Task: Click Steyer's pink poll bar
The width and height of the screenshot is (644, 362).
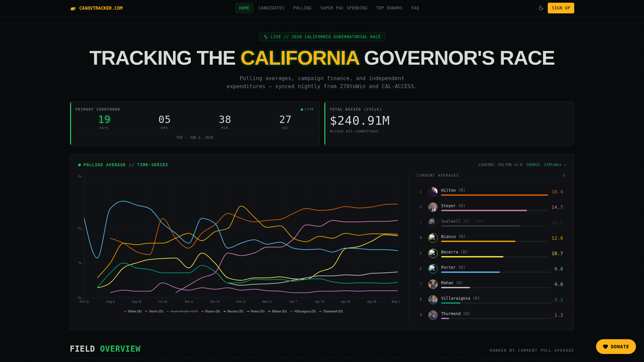Action: [484, 210]
